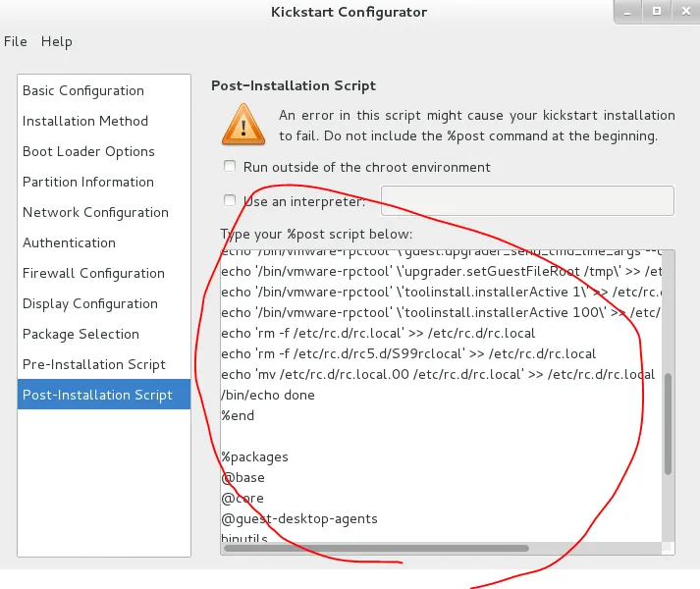Select Basic Configuration in sidebar
700x589 pixels.
(83, 90)
